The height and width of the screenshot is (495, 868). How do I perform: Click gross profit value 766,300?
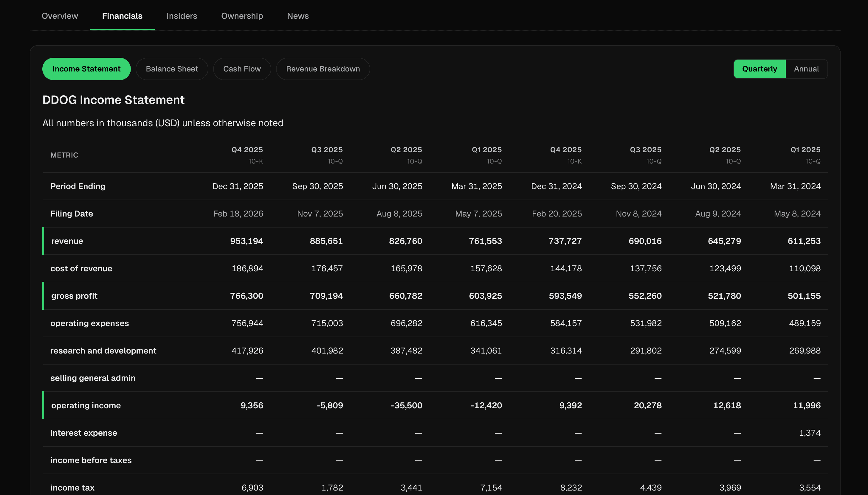click(x=247, y=296)
